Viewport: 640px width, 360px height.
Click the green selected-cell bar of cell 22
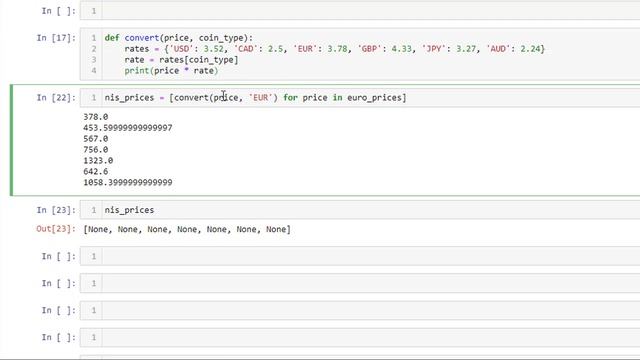[11, 140]
